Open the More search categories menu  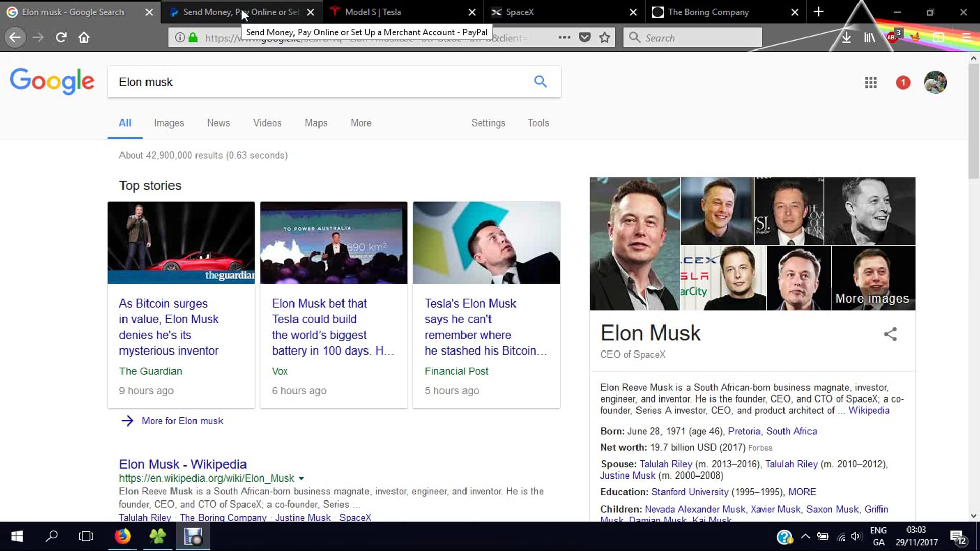coord(361,123)
